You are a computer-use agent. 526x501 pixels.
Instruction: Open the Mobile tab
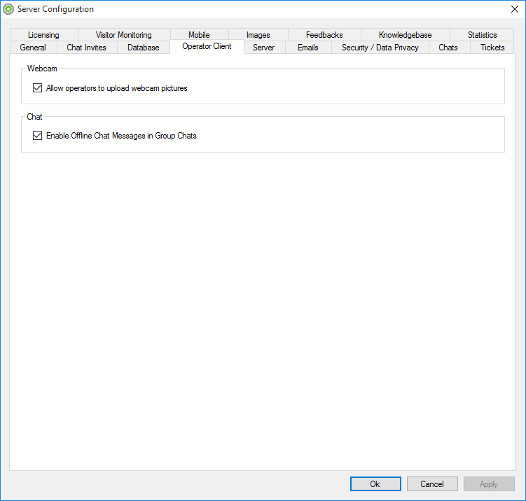point(199,35)
